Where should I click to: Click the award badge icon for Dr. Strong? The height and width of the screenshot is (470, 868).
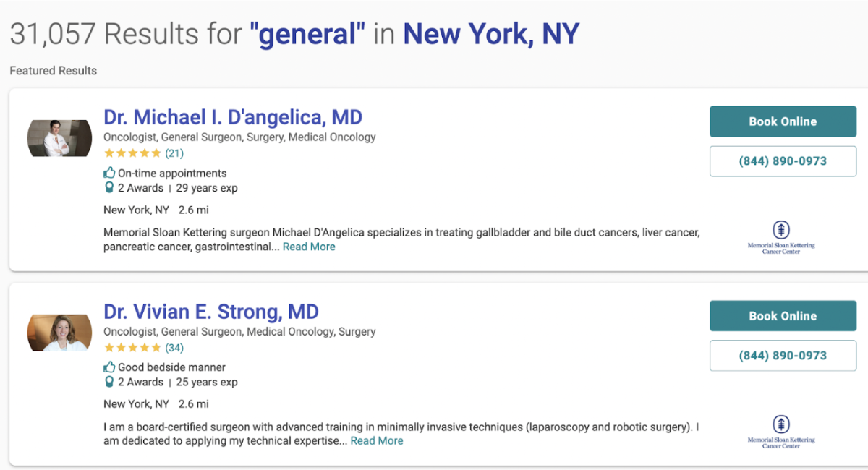109,382
